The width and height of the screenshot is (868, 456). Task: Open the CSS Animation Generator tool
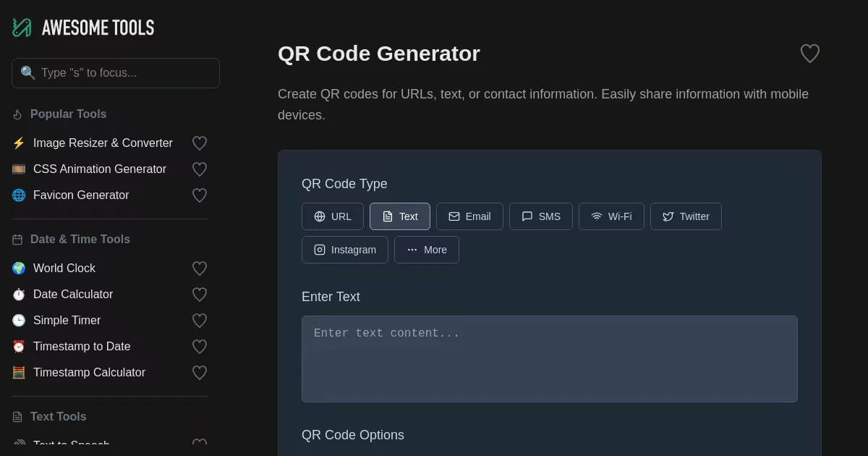100,169
